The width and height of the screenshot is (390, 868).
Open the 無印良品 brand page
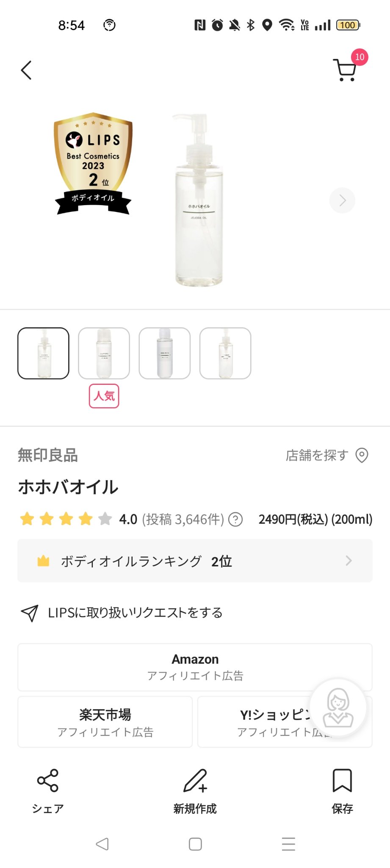pos(48,455)
